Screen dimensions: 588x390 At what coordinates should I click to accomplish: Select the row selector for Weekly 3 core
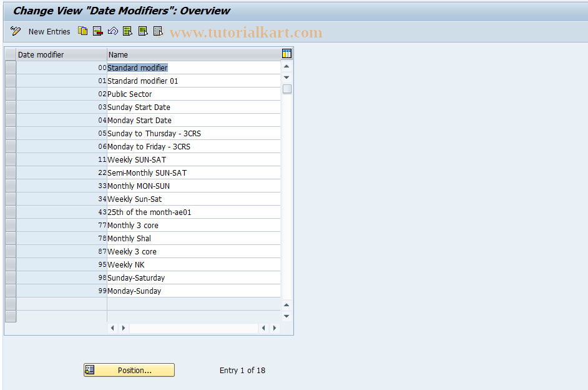coord(11,251)
